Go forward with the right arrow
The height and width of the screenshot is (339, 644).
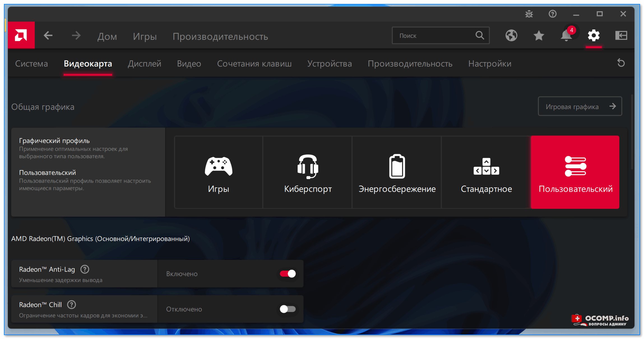tap(76, 36)
